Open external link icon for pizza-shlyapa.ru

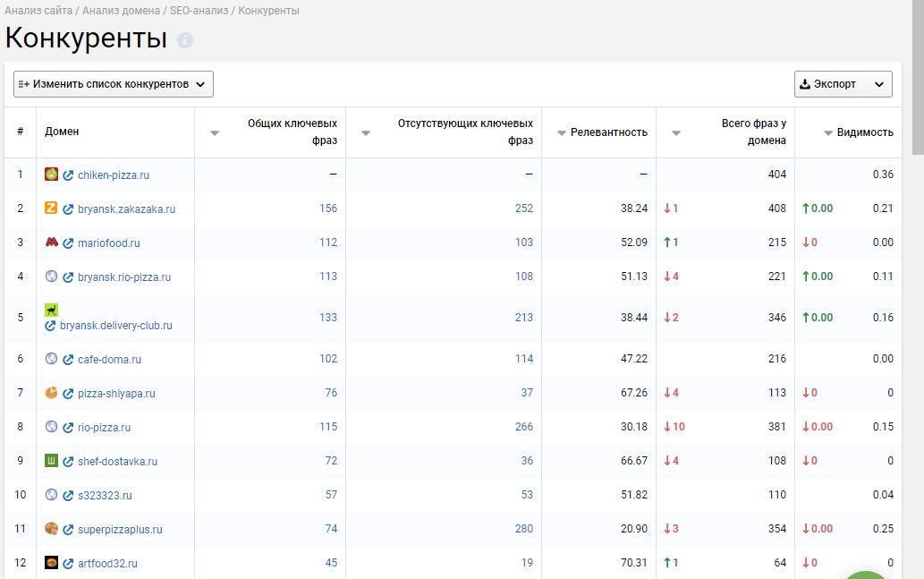pyautogui.click(x=68, y=394)
